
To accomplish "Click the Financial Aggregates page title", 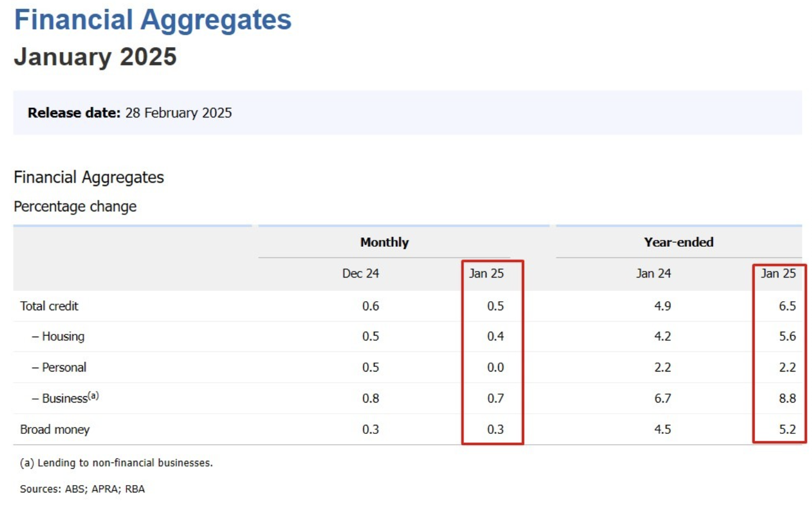I will 152,20.
